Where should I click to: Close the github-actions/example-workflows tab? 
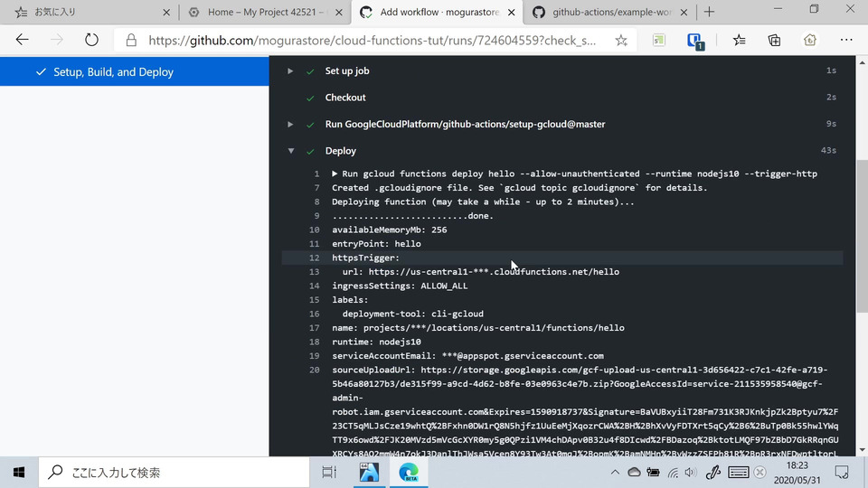(x=684, y=12)
